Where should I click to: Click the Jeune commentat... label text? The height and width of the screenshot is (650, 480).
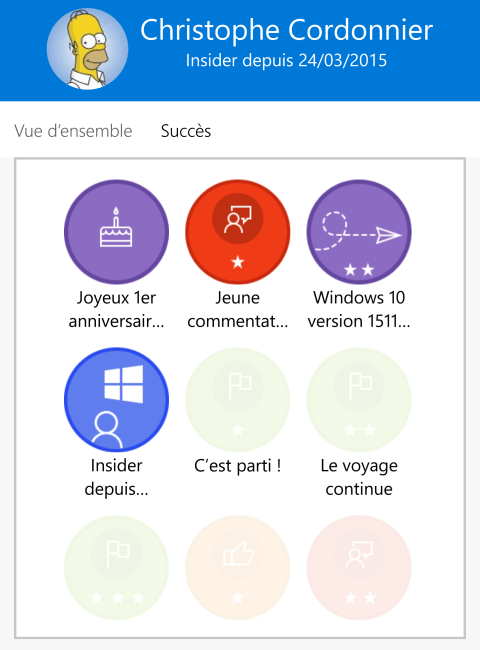click(x=238, y=309)
